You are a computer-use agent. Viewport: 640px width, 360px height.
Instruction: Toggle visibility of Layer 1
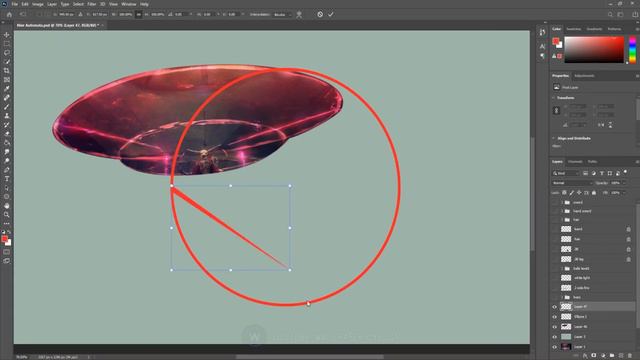pos(555,347)
